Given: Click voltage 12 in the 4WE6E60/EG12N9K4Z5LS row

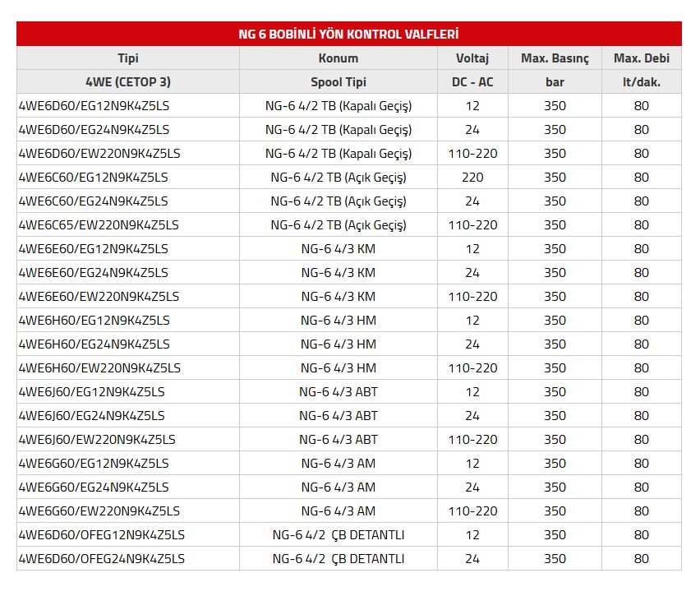Looking at the screenshot, I should click(472, 249).
